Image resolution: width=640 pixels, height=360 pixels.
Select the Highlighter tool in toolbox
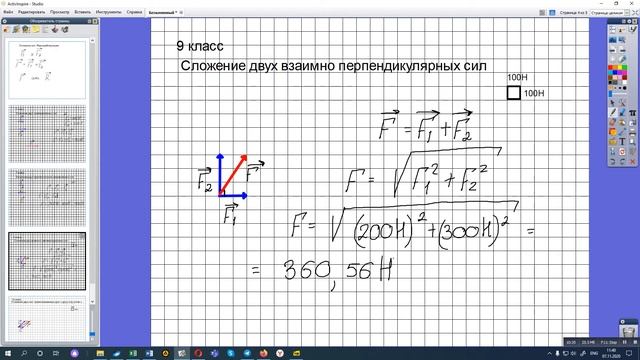pos(622,112)
